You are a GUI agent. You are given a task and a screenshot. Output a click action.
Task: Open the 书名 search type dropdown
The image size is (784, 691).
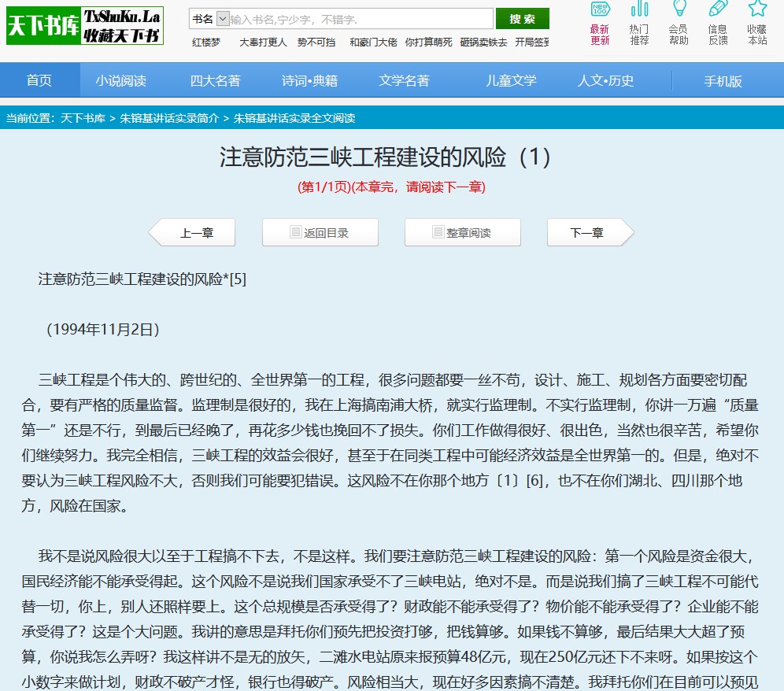(210, 19)
